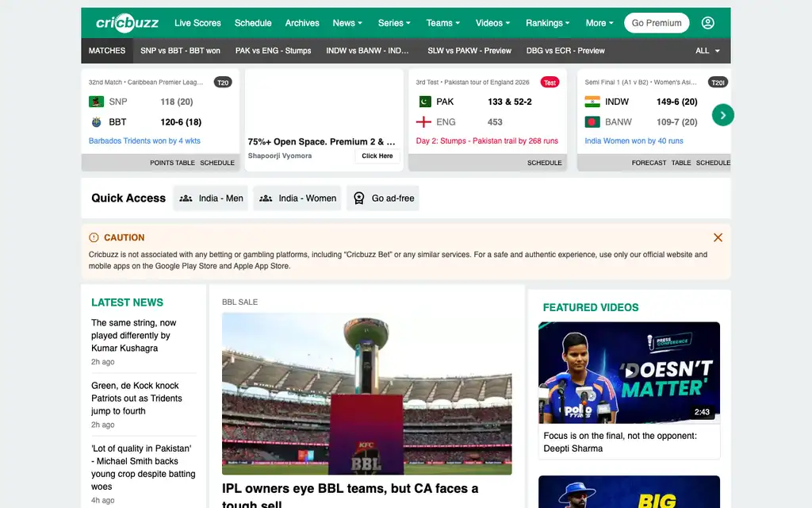Image resolution: width=812 pixels, height=508 pixels.
Task: Click 3rd Test Pakistan tour header
Action: (473, 83)
